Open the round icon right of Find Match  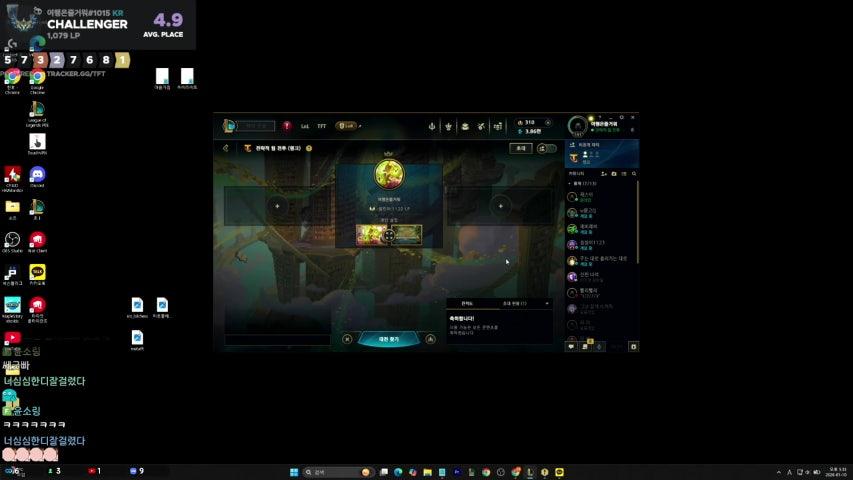coord(430,339)
